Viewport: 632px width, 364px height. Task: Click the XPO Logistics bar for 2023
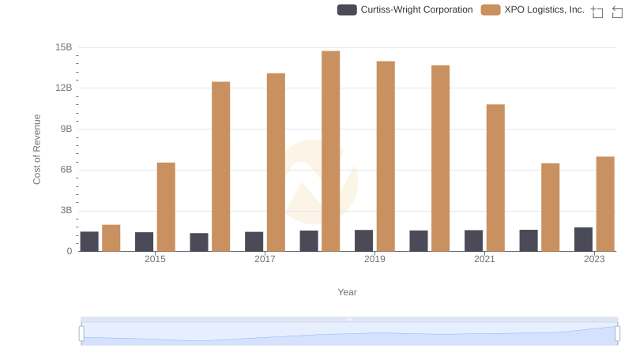tap(605, 205)
